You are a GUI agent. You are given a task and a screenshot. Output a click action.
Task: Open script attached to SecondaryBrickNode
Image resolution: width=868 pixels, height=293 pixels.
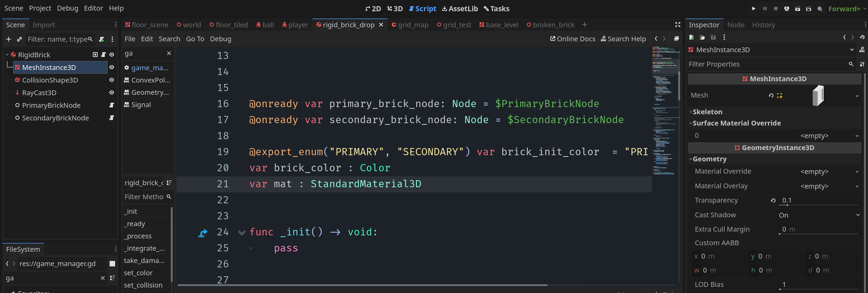112,118
